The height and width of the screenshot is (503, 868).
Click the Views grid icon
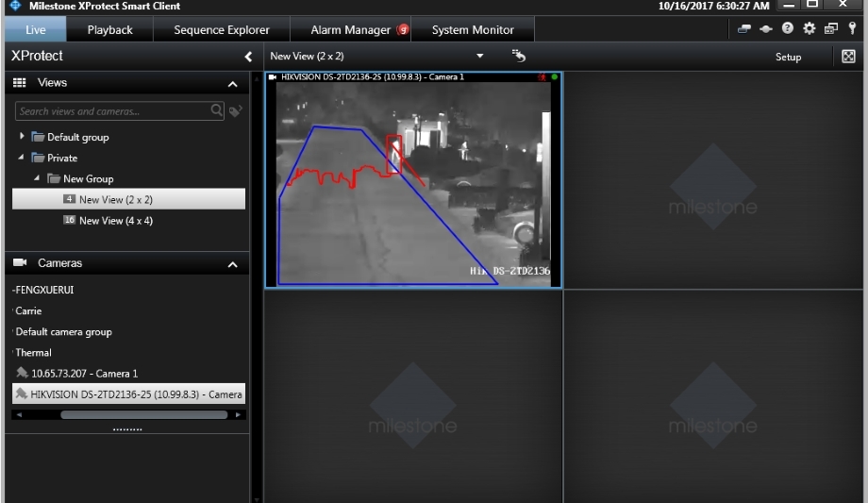click(x=20, y=82)
